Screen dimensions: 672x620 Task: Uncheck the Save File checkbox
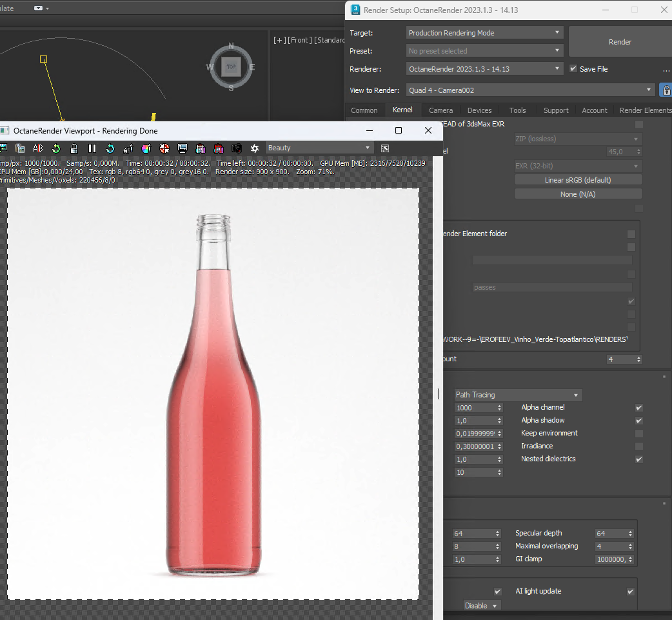tap(573, 69)
